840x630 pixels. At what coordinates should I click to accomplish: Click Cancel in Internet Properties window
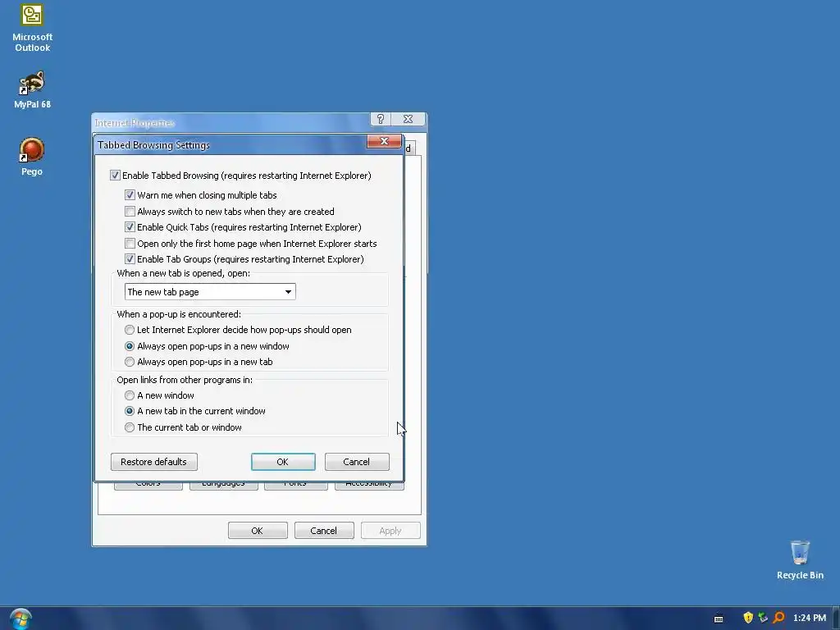324,531
